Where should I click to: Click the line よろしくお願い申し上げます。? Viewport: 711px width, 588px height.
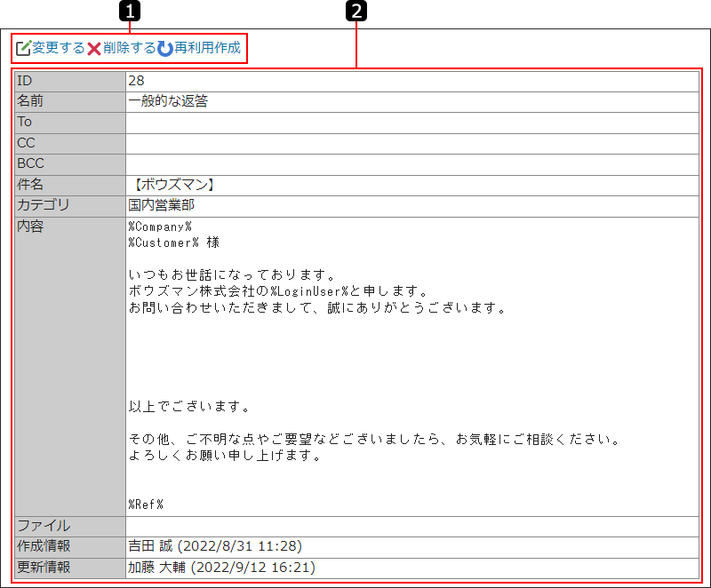point(225,456)
